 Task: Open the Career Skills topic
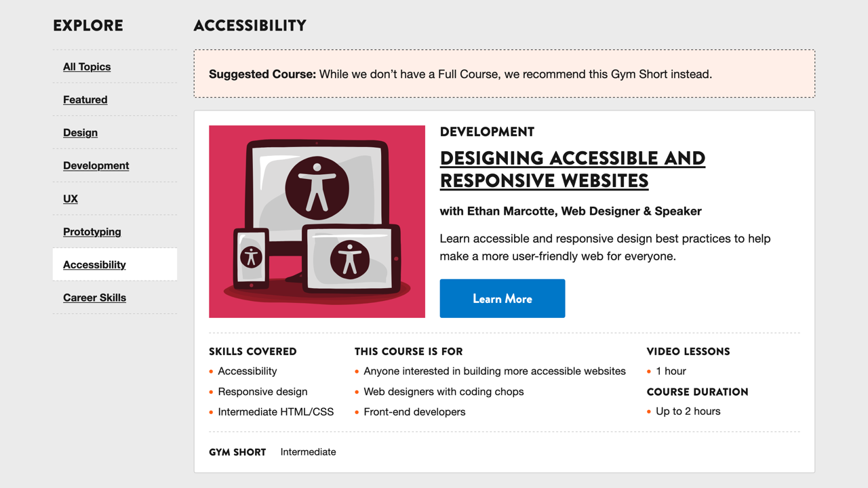pyautogui.click(x=94, y=298)
